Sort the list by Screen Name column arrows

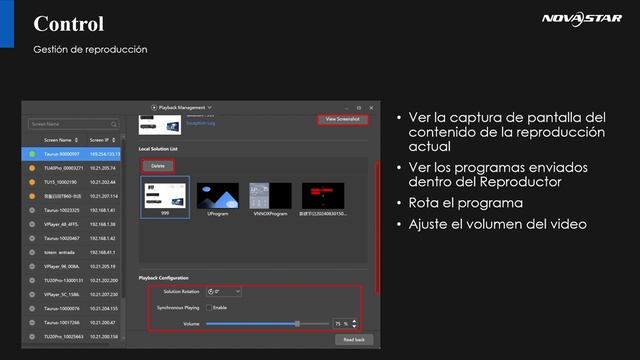click(76, 140)
